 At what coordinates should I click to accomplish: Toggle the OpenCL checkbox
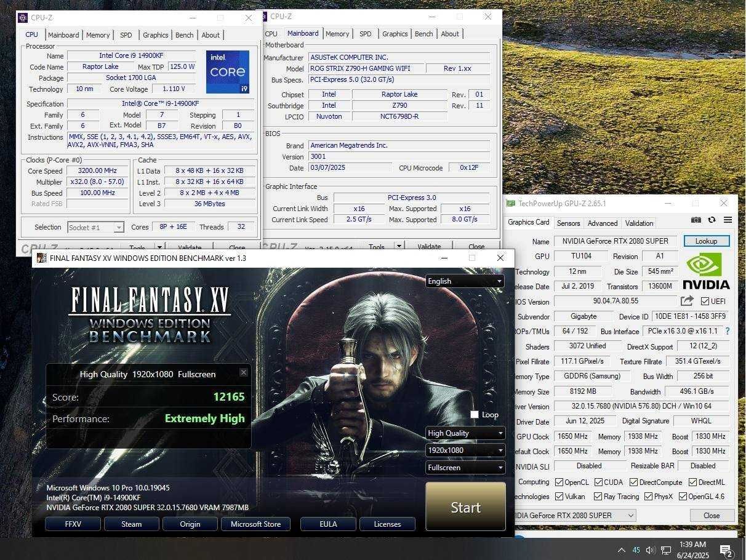point(559,482)
